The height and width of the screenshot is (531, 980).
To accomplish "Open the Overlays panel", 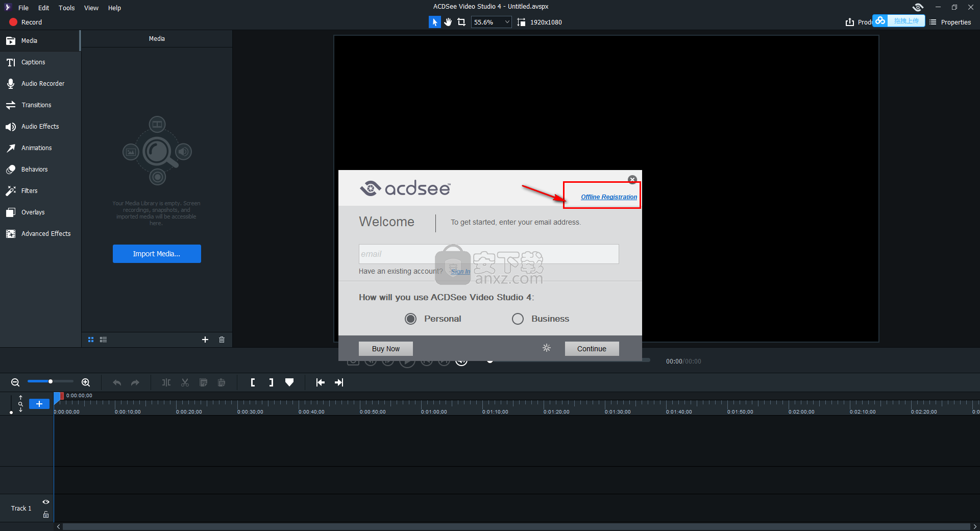I will 40,212.
